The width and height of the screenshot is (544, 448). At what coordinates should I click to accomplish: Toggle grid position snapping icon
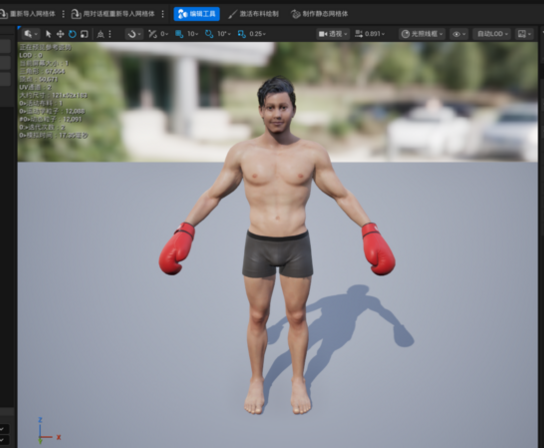click(x=179, y=34)
